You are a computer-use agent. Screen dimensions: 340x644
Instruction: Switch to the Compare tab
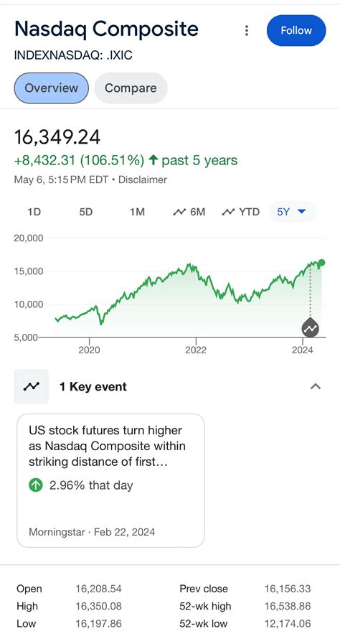(131, 88)
